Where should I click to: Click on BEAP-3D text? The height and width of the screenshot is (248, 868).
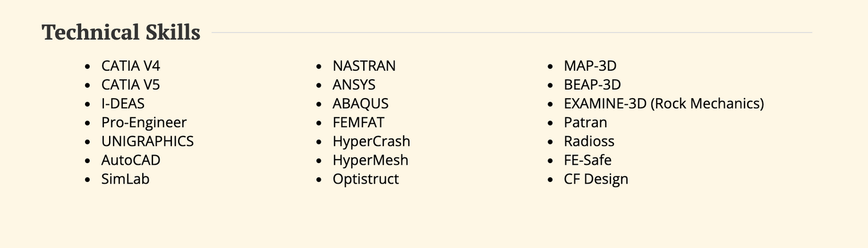click(x=592, y=85)
